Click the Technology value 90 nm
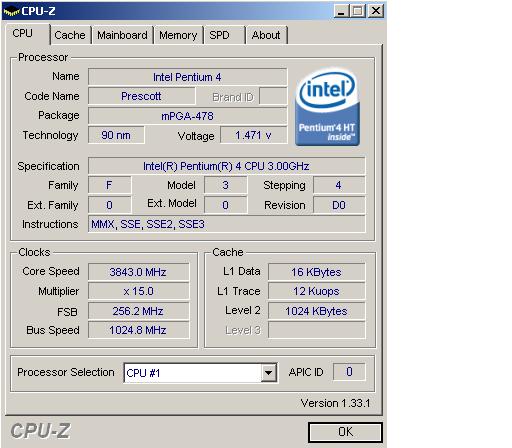The height and width of the screenshot is (448, 512). point(116,135)
